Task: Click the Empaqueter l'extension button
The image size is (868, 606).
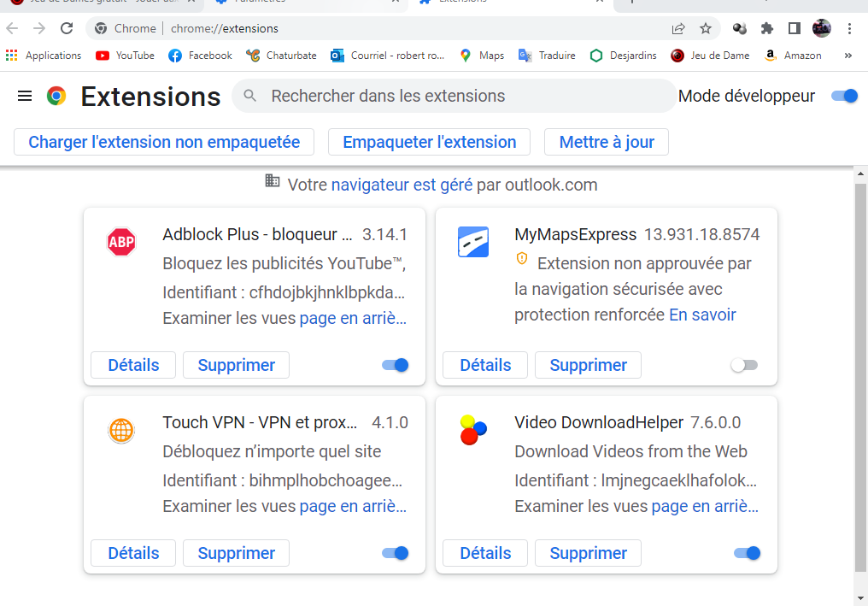Action: [x=429, y=142]
